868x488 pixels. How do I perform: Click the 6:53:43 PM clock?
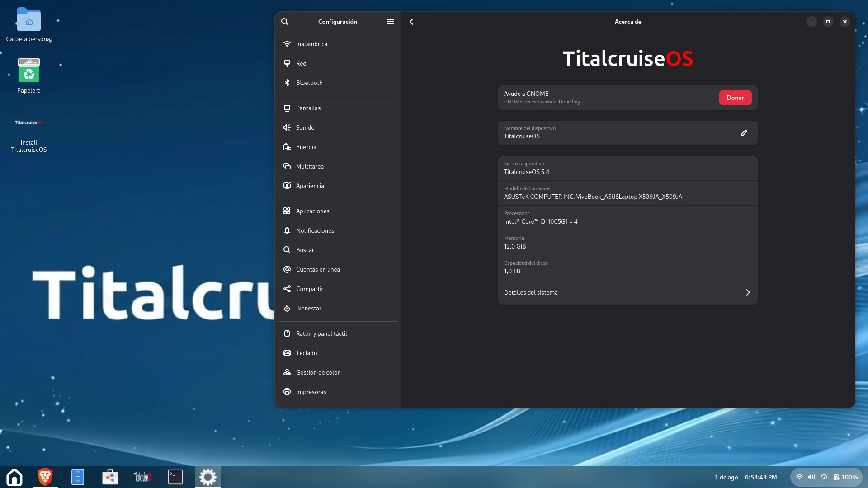pos(761,477)
